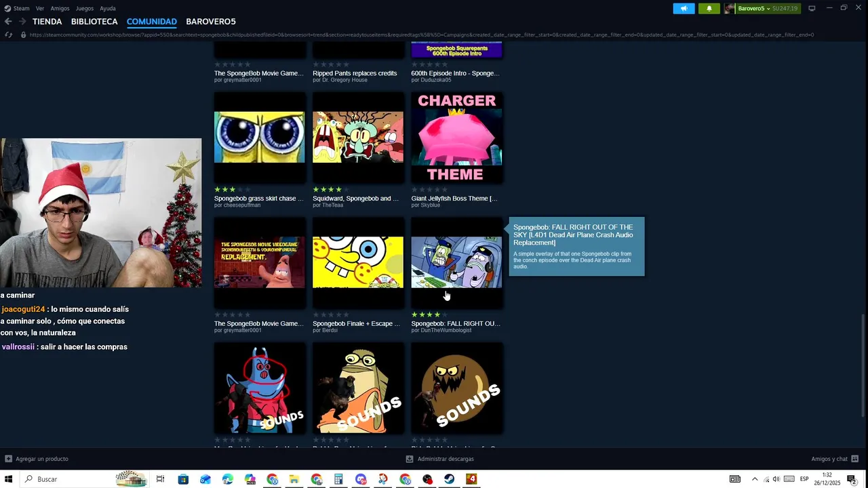868x488 pixels.
Task: Launch Microsoft Store from taskbar
Action: pyautogui.click(x=183, y=479)
